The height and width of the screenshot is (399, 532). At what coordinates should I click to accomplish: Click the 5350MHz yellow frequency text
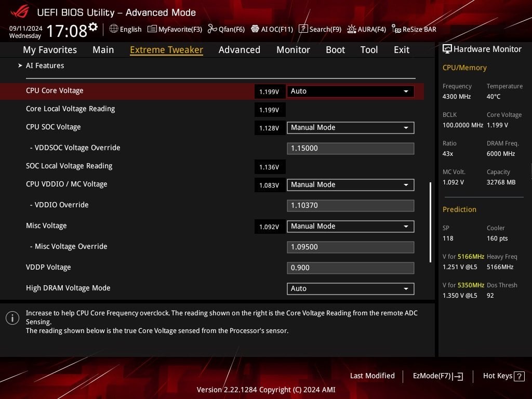point(471,285)
